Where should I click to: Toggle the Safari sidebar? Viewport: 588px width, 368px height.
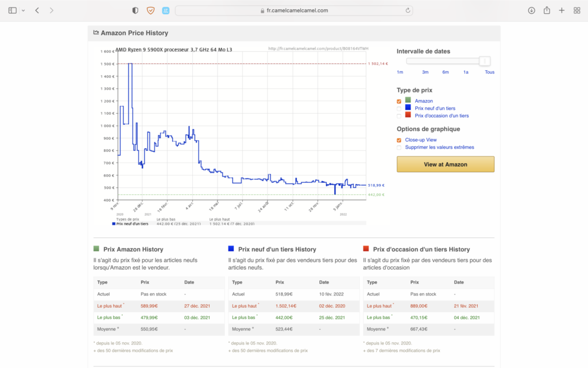(13, 10)
